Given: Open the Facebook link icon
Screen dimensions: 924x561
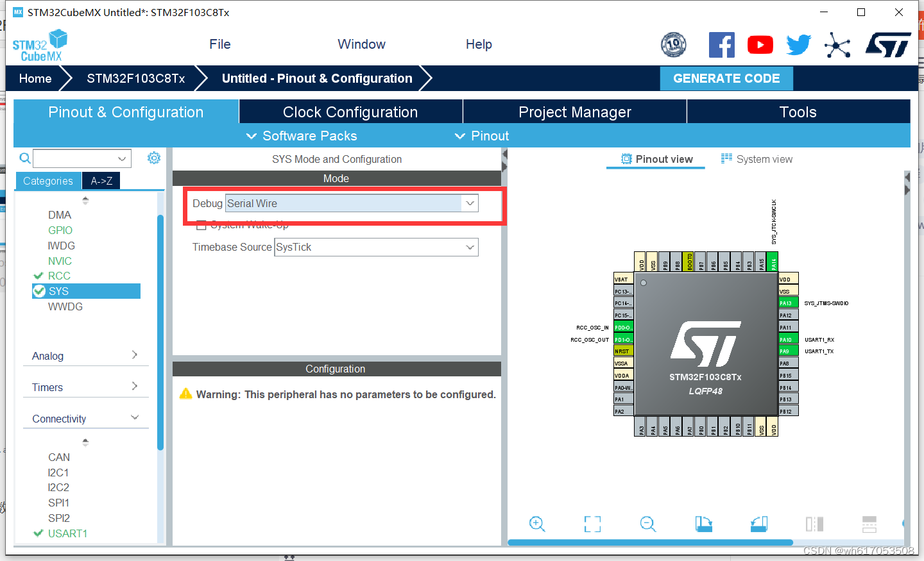Looking at the screenshot, I should point(721,45).
